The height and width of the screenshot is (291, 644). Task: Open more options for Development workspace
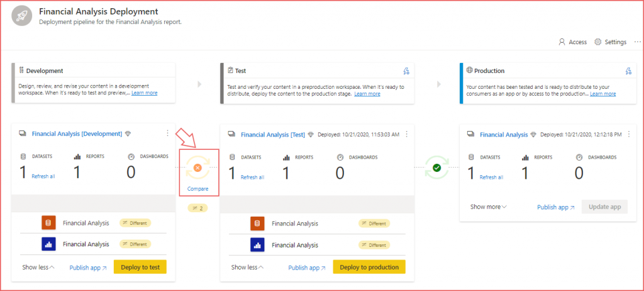click(x=167, y=133)
